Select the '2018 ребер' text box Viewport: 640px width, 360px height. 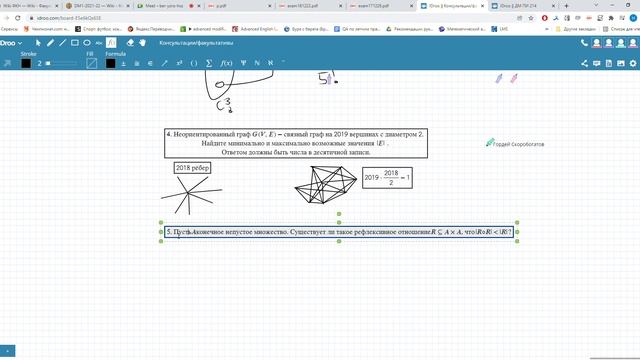pyautogui.click(x=192, y=168)
